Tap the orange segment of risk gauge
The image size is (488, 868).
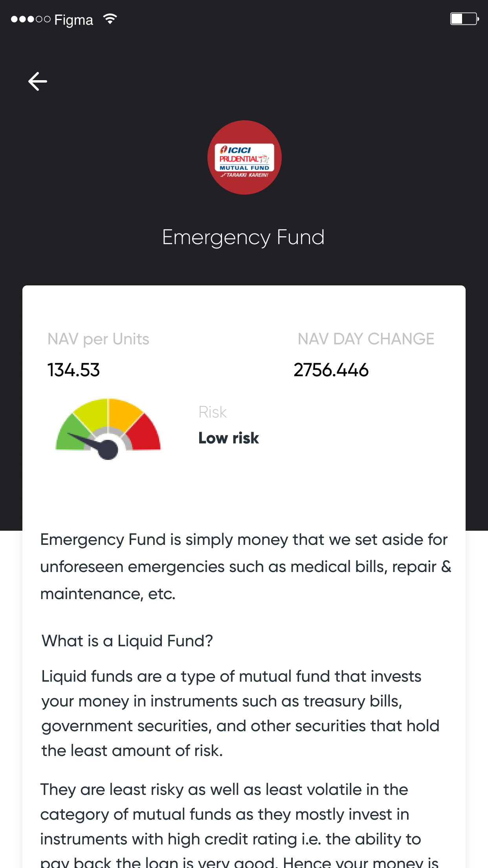pyautogui.click(x=124, y=414)
